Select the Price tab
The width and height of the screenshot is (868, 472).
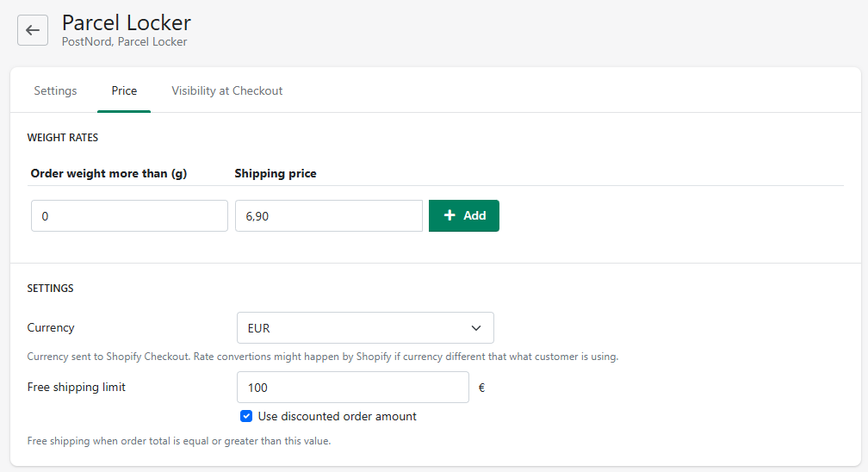coord(124,90)
